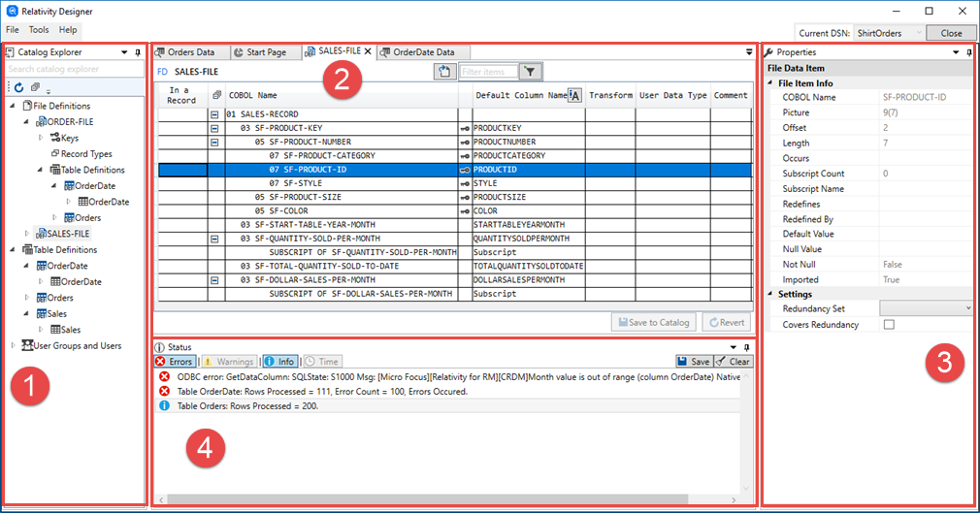The image size is (980, 513).
Task: Save the status log messages
Action: point(694,361)
